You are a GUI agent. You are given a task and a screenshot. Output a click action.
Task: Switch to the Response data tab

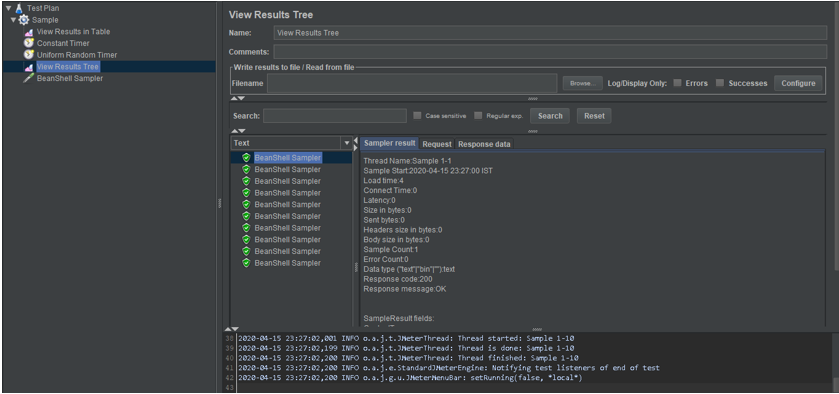coord(484,144)
